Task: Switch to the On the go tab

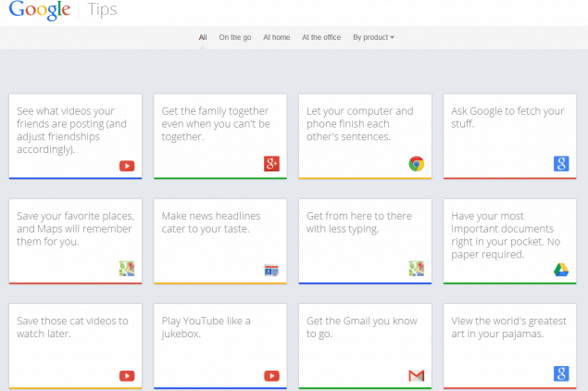Action: click(x=235, y=37)
